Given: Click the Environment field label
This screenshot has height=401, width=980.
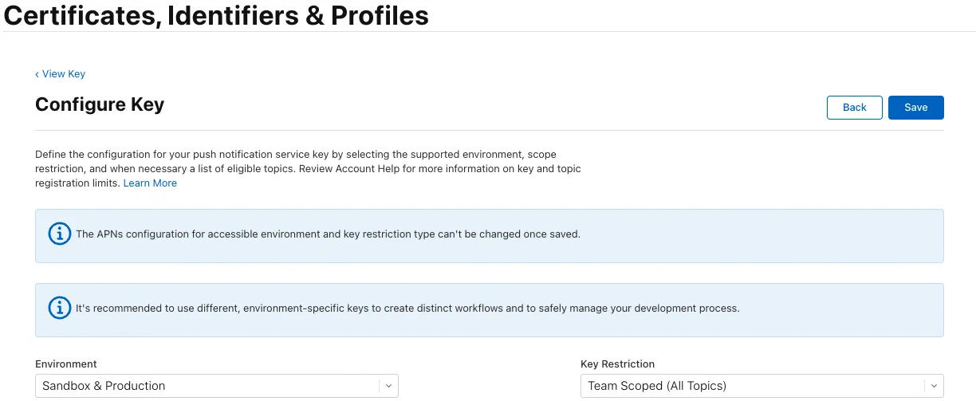Looking at the screenshot, I should point(66,364).
